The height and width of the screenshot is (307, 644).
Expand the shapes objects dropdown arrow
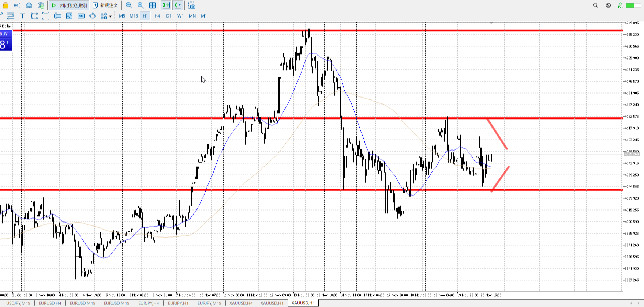110,16
